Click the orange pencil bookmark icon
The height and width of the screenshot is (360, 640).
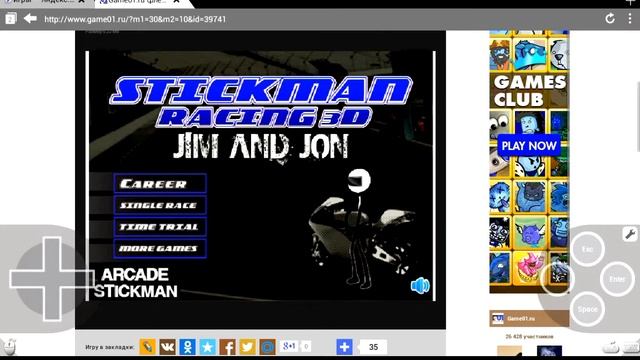147,347
